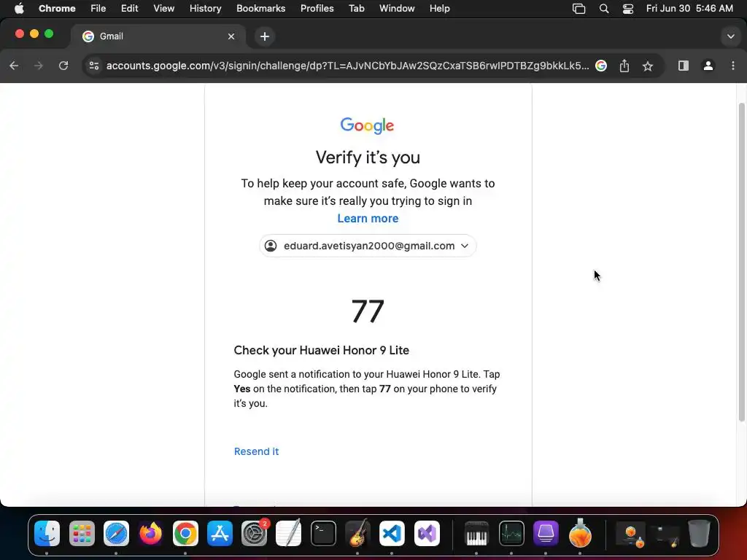Share this page icon
This screenshot has width=747, height=560.
click(x=624, y=66)
